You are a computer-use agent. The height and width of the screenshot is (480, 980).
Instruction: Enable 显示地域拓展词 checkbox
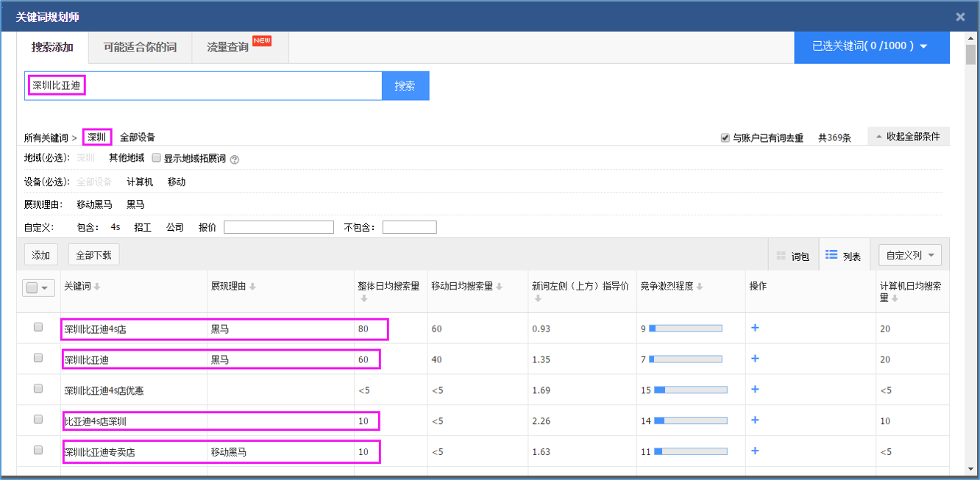pos(156,158)
